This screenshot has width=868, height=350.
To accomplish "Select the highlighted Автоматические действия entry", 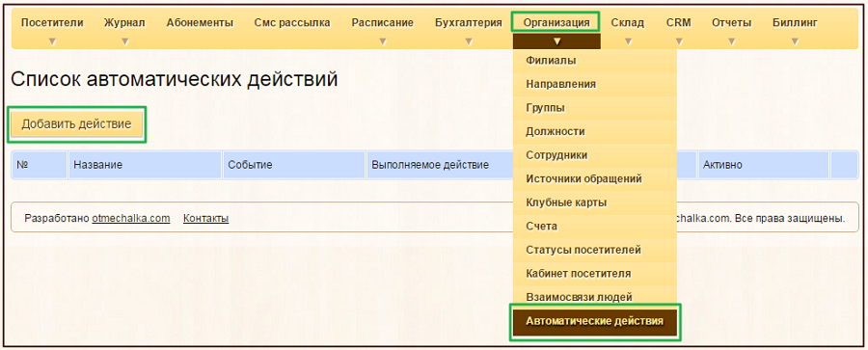I will [595, 321].
